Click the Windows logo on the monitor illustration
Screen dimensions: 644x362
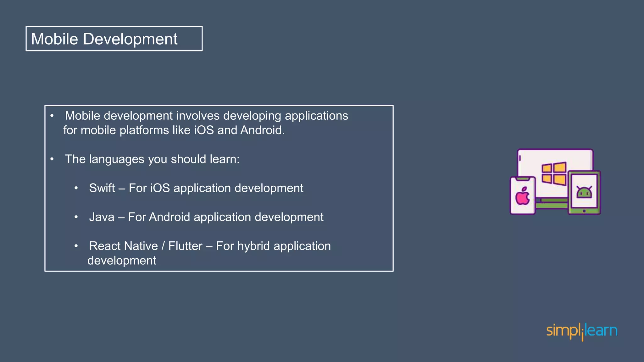[x=554, y=173]
